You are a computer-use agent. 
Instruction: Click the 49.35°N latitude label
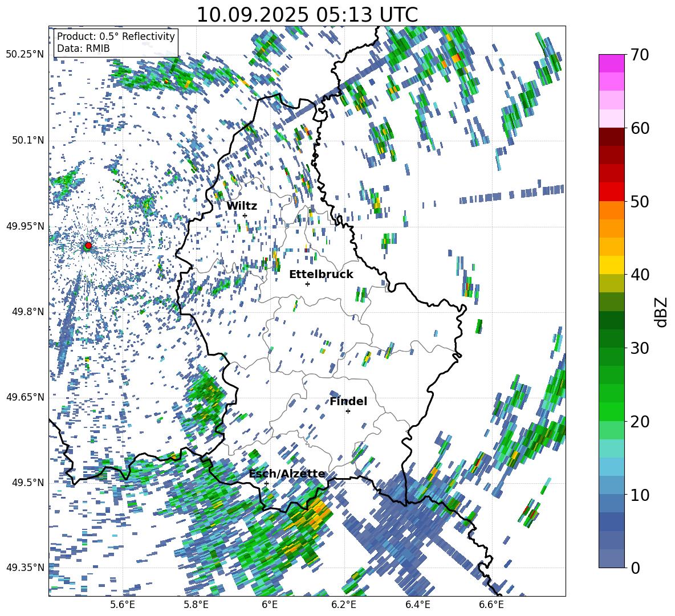pyautogui.click(x=25, y=568)
